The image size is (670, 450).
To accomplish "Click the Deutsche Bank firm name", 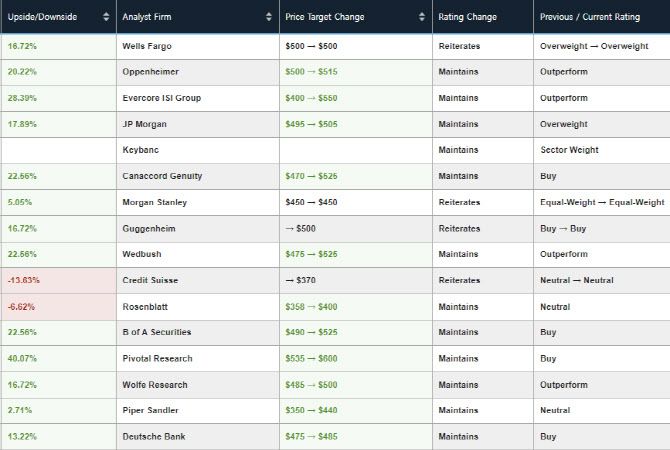I will [152, 436].
